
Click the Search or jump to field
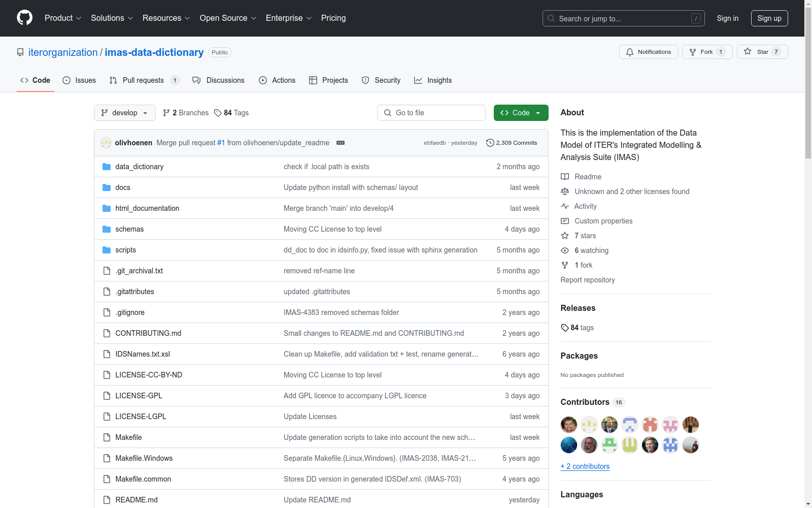pyautogui.click(x=624, y=18)
